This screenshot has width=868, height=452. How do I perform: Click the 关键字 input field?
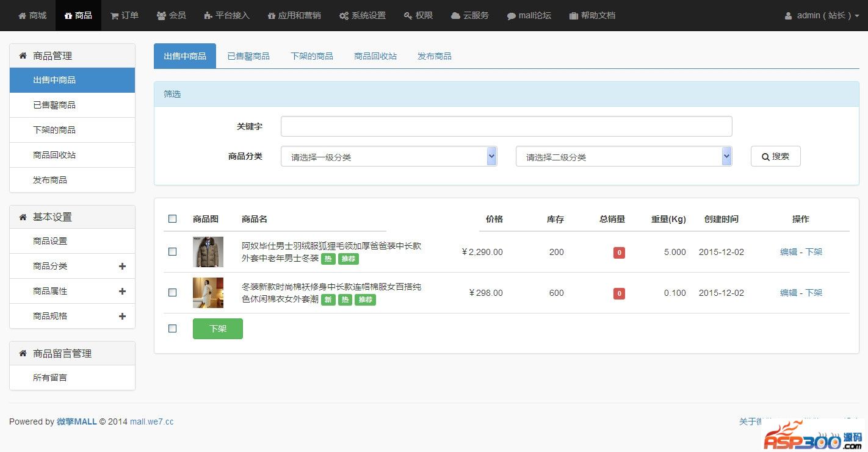click(x=506, y=126)
